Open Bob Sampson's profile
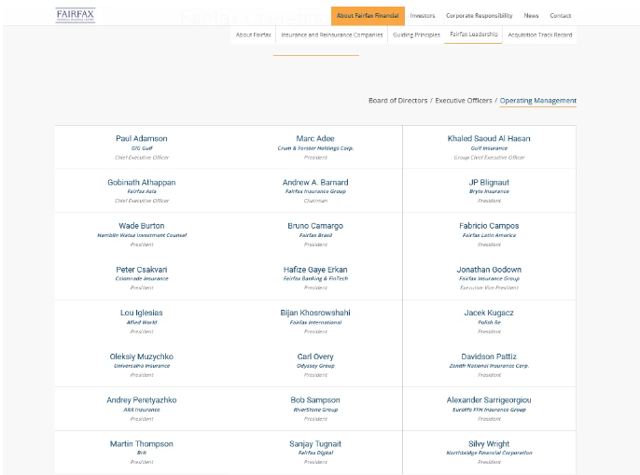 [x=315, y=400]
